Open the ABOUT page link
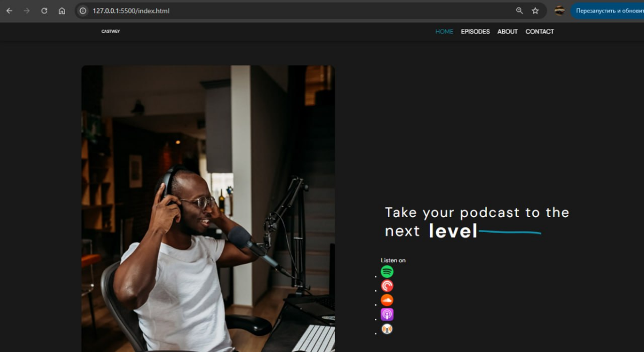Screen dimensions: 644x352 click(507, 32)
